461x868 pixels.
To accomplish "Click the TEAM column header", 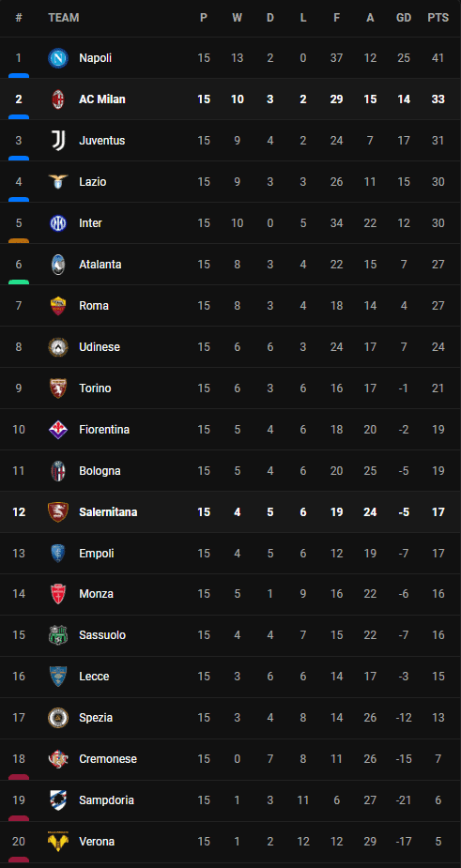I will (x=64, y=18).
